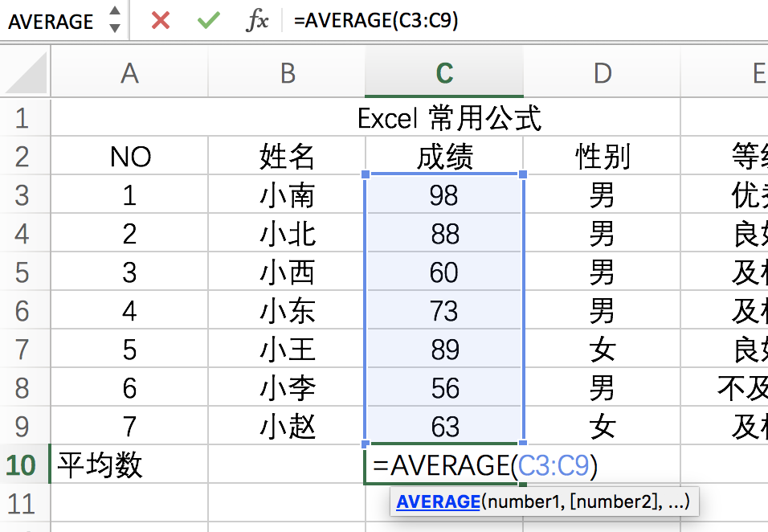Click score cell 89
768x532 pixels.
tap(444, 349)
